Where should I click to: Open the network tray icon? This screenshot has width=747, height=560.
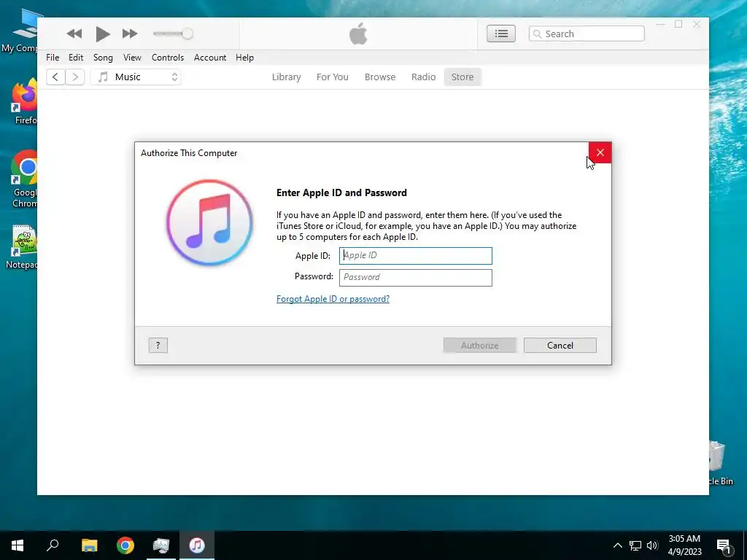[x=635, y=545]
